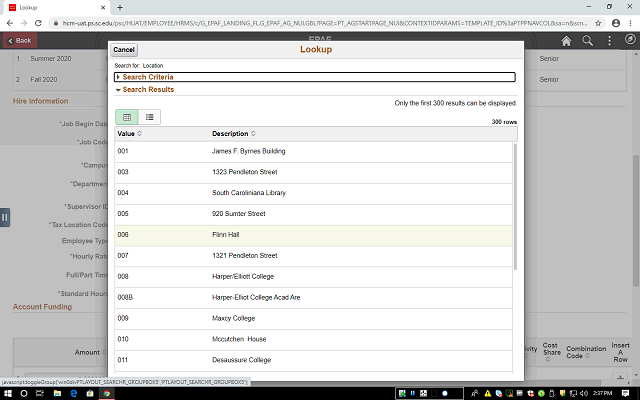
Task: Open File Explorer from taskbar
Action: pyautogui.click(x=57, y=393)
